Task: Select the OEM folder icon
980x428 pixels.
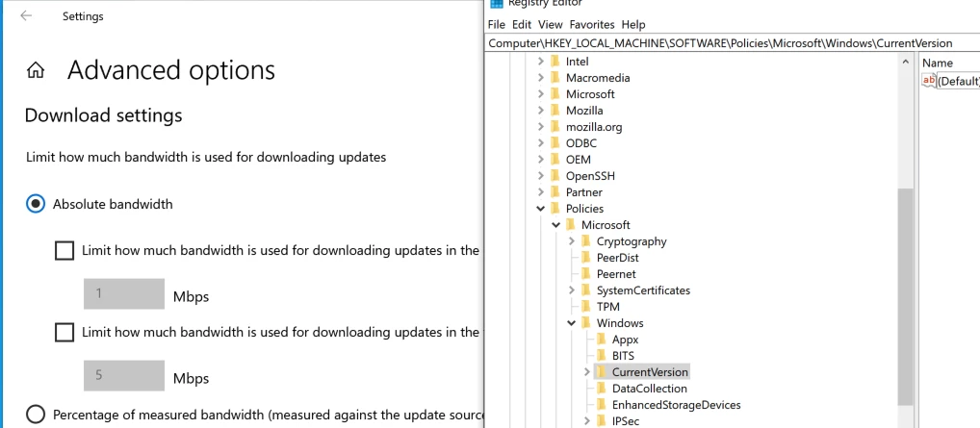Action: tap(554, 160)
